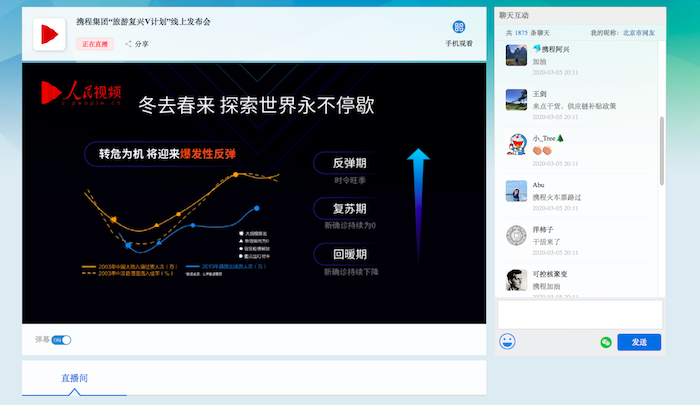Click 王剑's avatar in chat
The width and height of the screenshot is (700, 405).
pyautogui.click(x=516, y=100)
